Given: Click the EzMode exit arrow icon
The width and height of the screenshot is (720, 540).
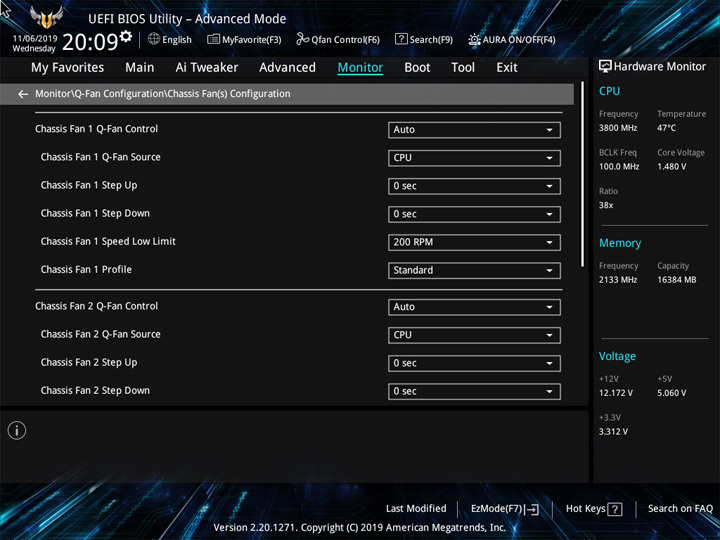Looking at the screenshot, I should pos(532,509).
